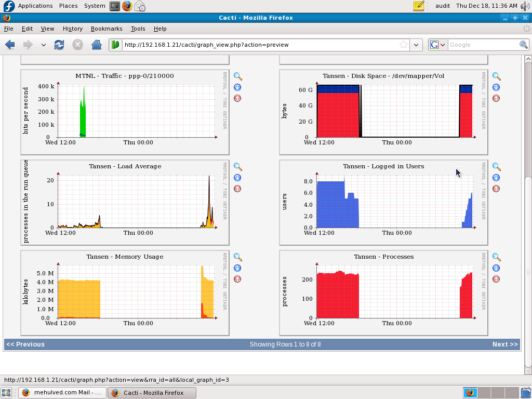This screenshot has width=532, height=399.
Task: Bookmark this page with the star icon
Action: [403, 45]
